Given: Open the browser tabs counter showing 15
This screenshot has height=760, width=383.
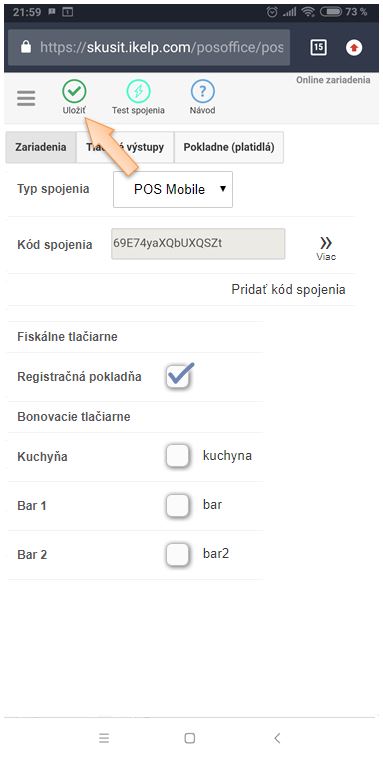Looking at the screenshot, I should click(319, 47).
